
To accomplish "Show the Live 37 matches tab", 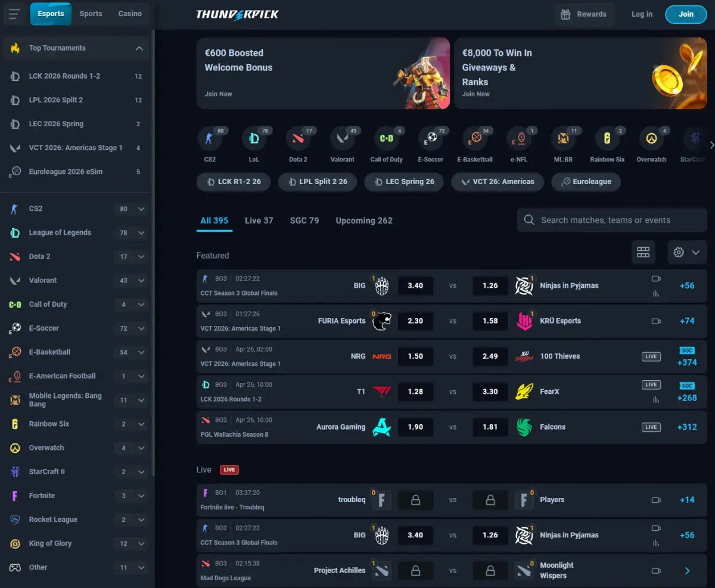I will tap(259, 220).
